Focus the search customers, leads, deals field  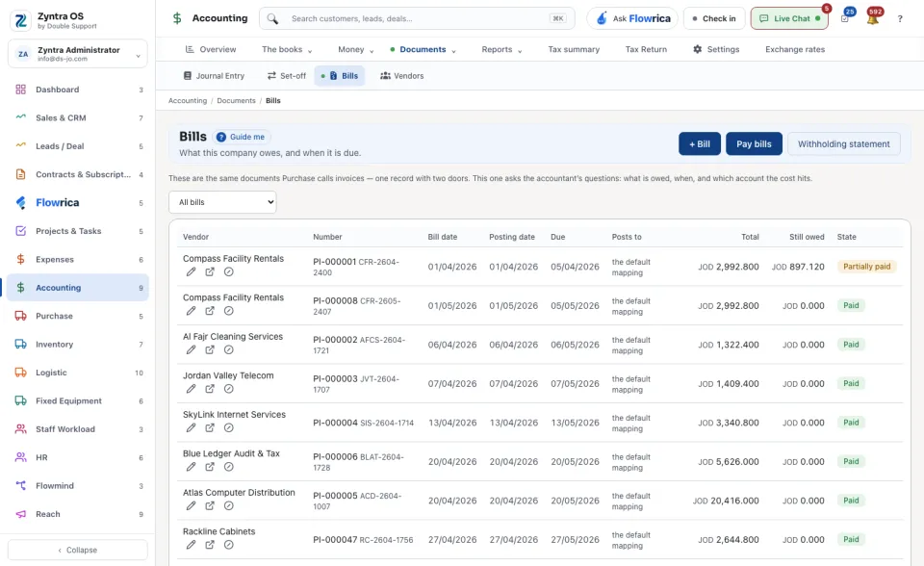tap(417, 19)
